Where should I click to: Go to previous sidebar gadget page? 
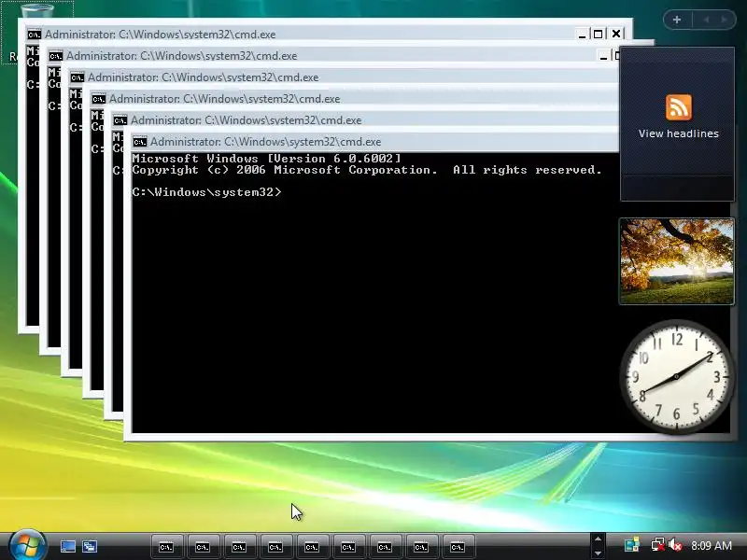707,20
